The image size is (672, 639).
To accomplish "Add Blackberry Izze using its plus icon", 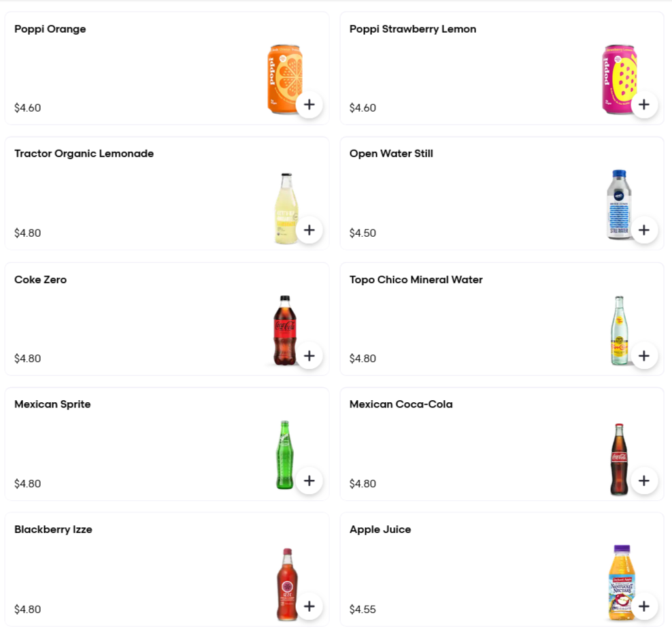I will tap(309, 606).
